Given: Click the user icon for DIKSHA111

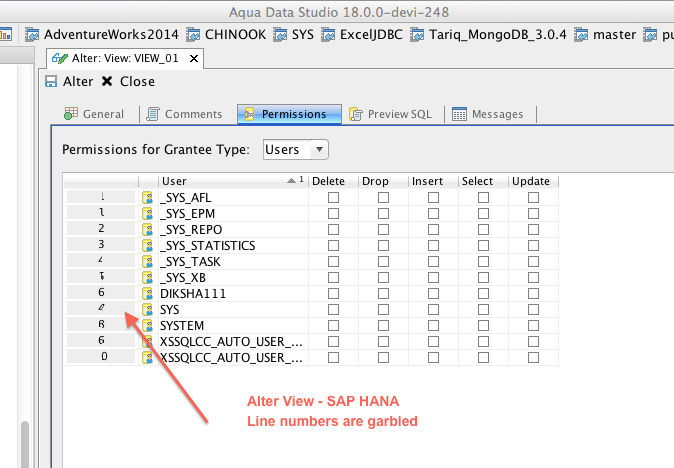Looking at the screenshot, I should pos(147,294).
